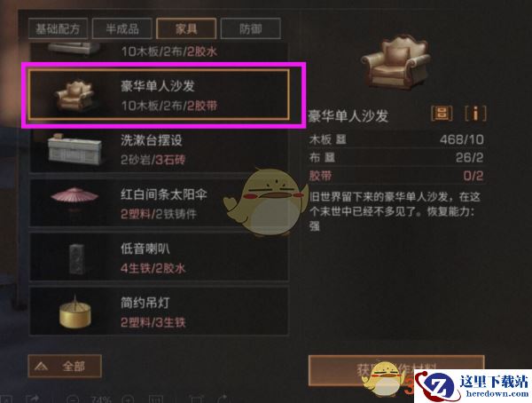Click the 红白间条太阳伞 umbrella icon
The width and height of the screenshot is (532, 403).
[74, 199]
